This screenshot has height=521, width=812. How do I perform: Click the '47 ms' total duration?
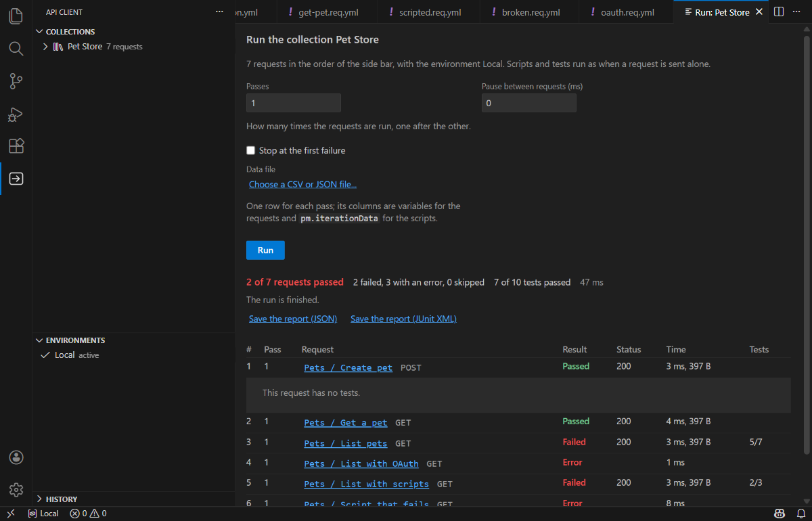coord(591,282)
